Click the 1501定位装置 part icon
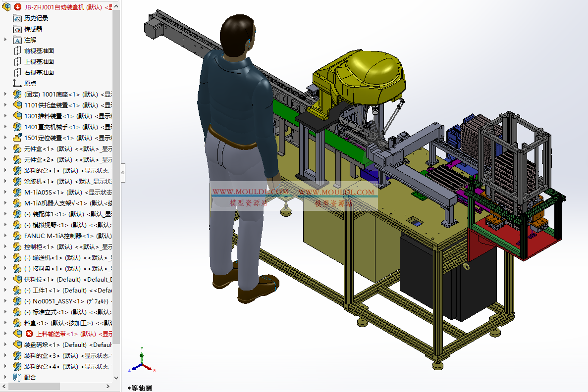The width and height of the screenshot is (588, 392). point(17,138)
